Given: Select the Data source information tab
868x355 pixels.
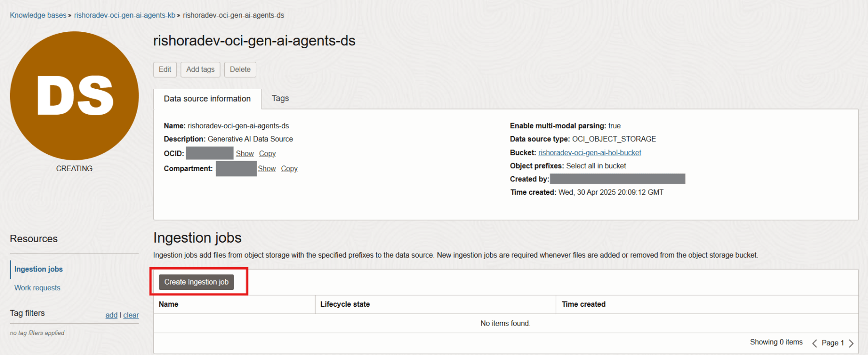Looking at the screenshot, I should tap(207, 99).
